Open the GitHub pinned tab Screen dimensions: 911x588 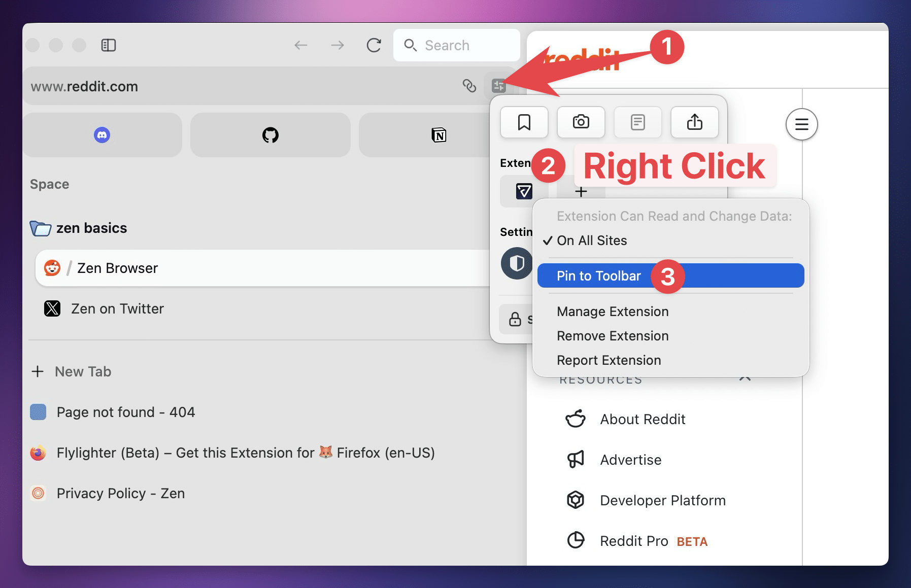(270, 135)
